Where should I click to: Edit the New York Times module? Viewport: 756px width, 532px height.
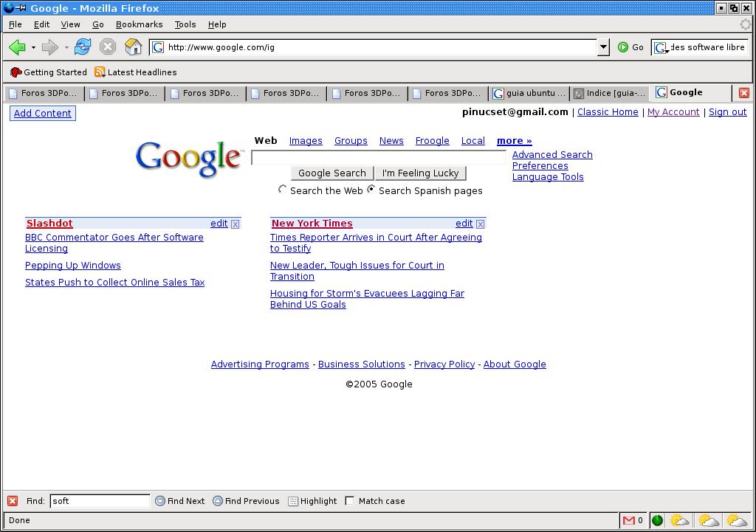pyautogui.click(x=464, y=224)
